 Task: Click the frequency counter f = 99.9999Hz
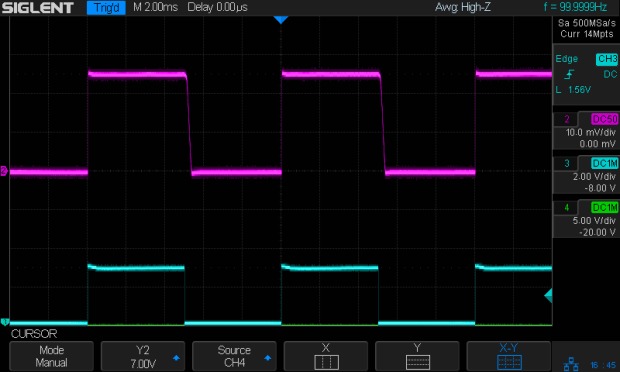[x=575, y=7]
